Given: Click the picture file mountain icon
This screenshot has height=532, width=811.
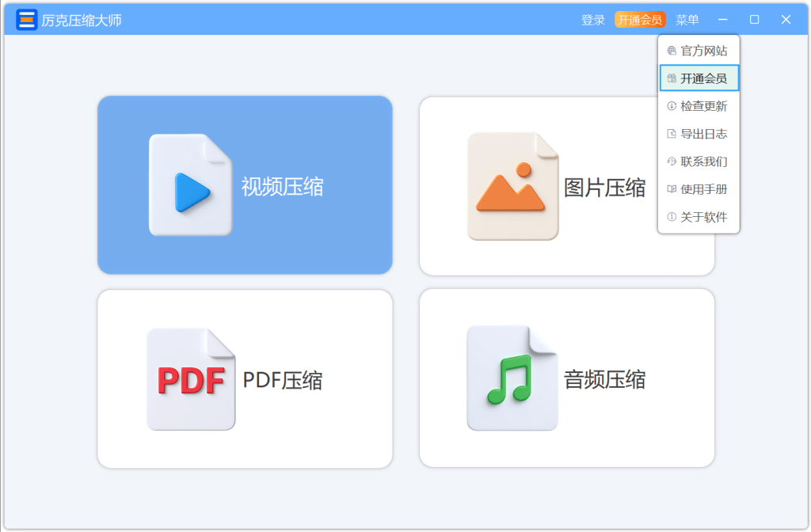Looking at the screenshot, I should pos(512,186).
